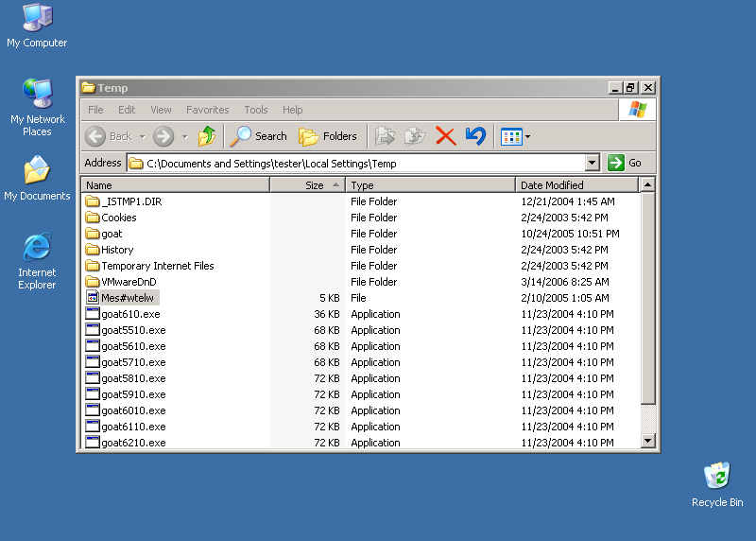Click the Forward arrow icon

(x=163, y=136)
